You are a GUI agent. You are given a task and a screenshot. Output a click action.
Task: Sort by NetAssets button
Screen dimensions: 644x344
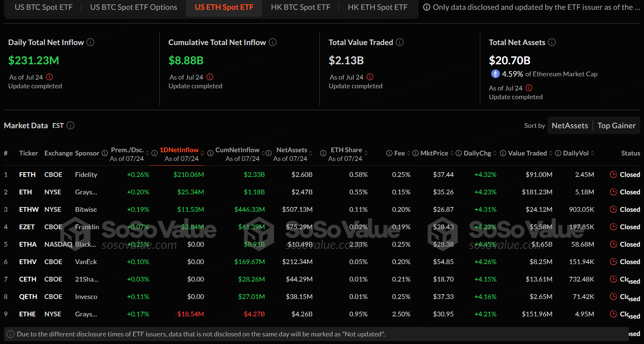(x=570, y=126)
